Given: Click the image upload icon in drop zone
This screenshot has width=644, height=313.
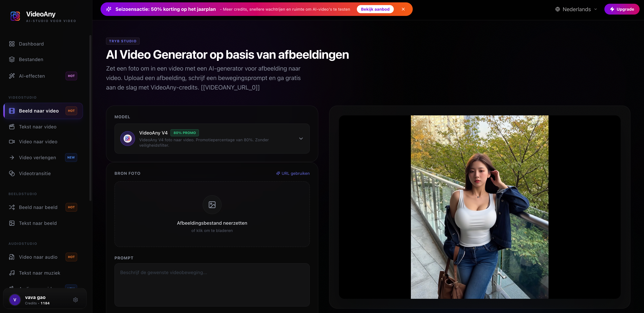Looking at the screenshot, I should pyautogui.click(x=212, y=205).
